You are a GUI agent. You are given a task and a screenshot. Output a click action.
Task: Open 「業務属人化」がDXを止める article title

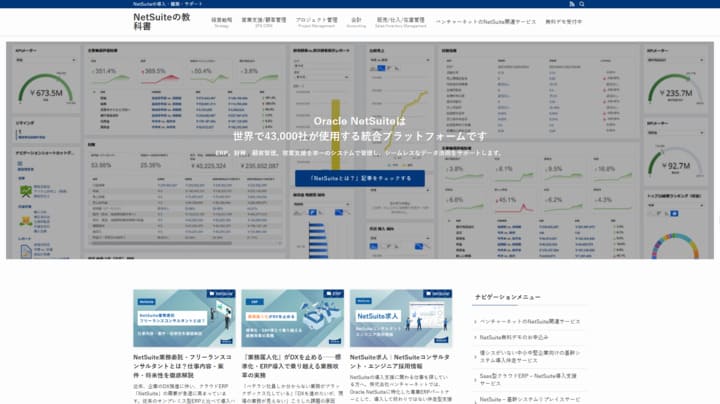(x=291, y=366)
